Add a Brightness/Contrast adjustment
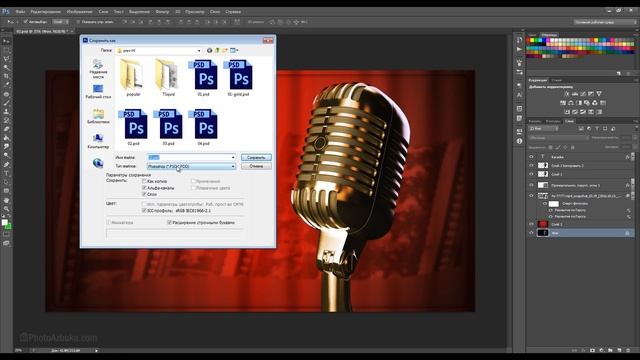Screen dimensions: 640x360 pyautogui.click(x=567, y=94)
